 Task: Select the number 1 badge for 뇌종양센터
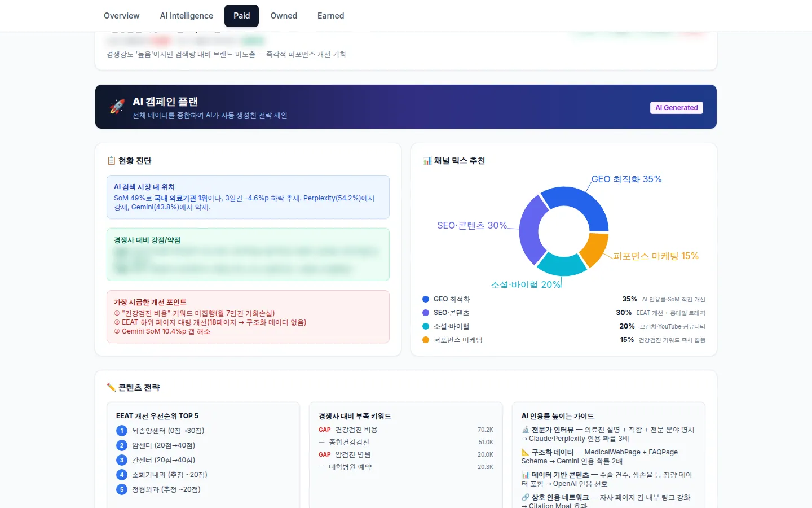tap(122, 431)
